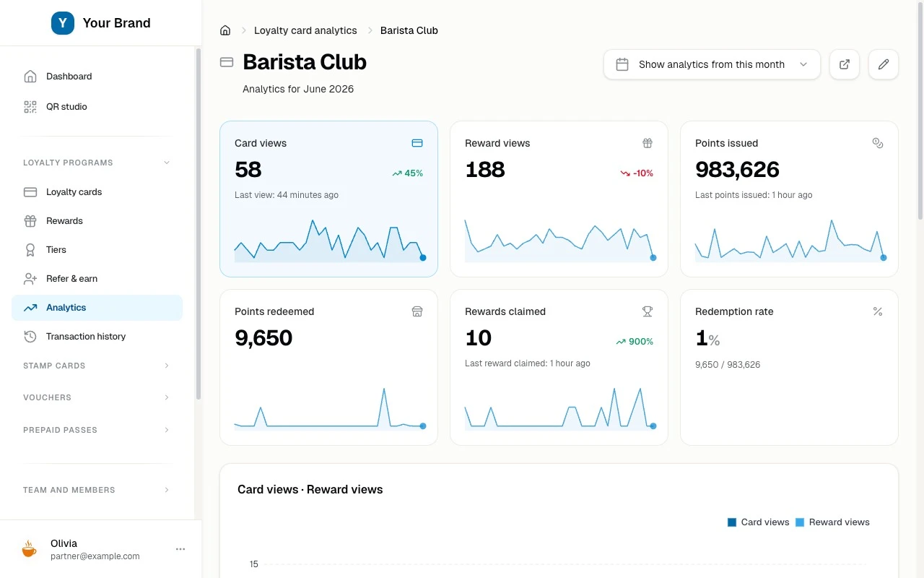Click the 983,626 points issued value

(x=737, y=170)
